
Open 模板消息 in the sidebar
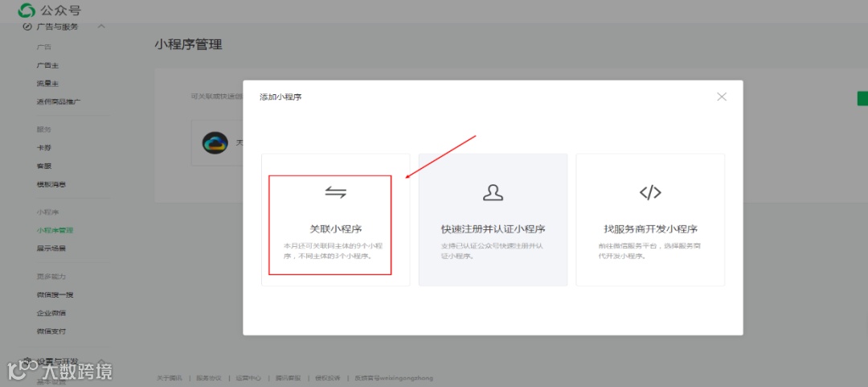[51, 184]
